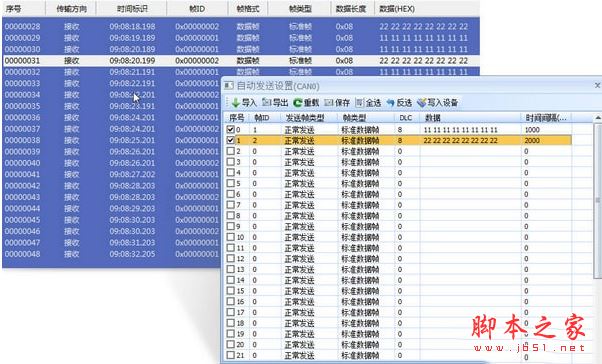The height and width of the screenshot is (364, 602).
Task: Click the 序号 column header in dialog
Action: tap(237, 118)
